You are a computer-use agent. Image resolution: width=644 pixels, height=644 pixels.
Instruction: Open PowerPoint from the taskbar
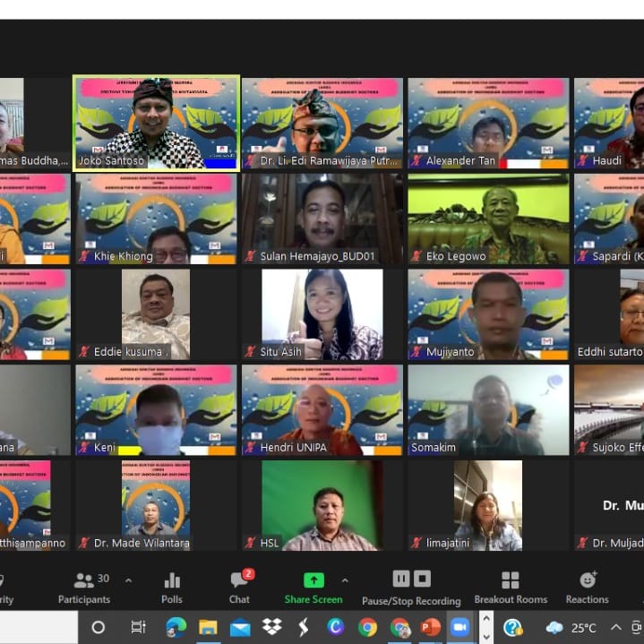coord(431,627)
